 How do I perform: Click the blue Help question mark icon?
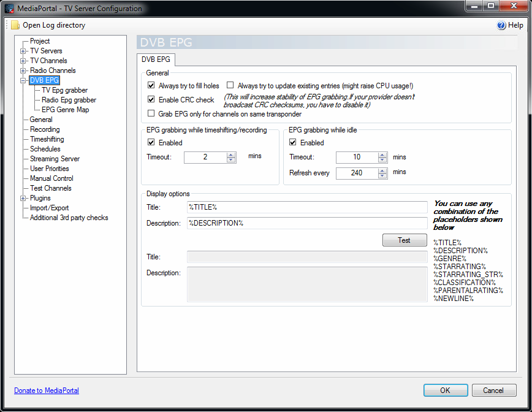pos(501,25)
